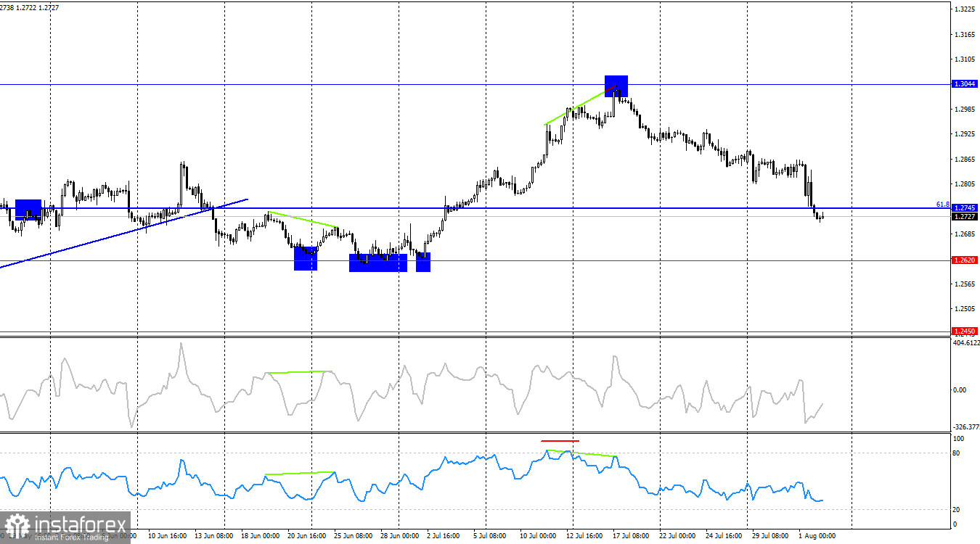Click the 1 Aug 00:00 time label
Image resolution: width=980 pixels, height=544 pixels.
click(x=817, y=536)
